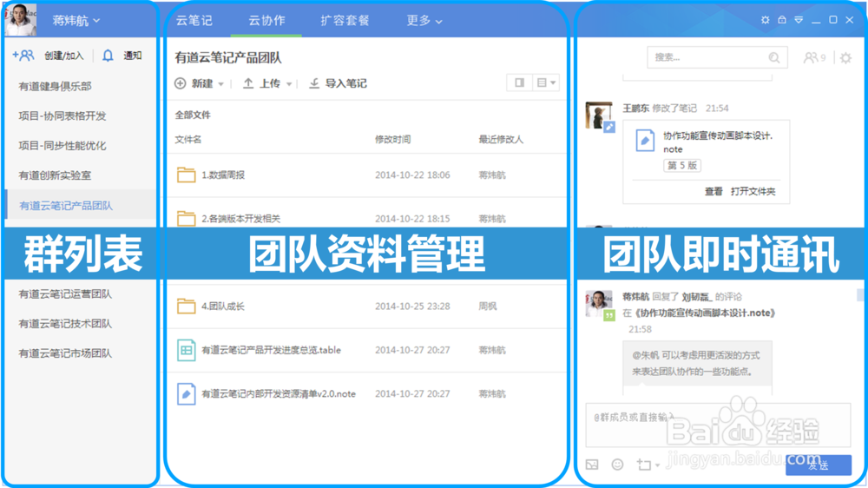Select group 有道创新实验室
The height and width of the screenshot is (488, 868).
[55, 175]
